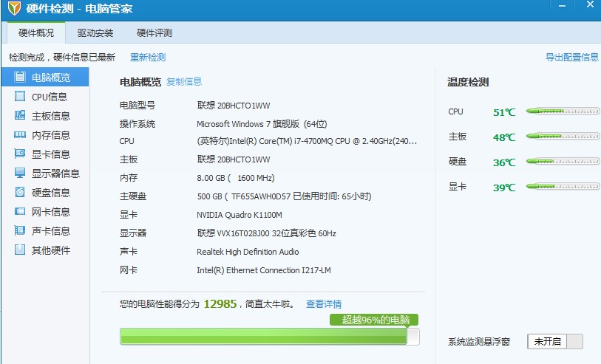Click the 显卡信息 graphics card icon
The width and height of the screenshot is (601, 364).
click(x=20, y=154)
